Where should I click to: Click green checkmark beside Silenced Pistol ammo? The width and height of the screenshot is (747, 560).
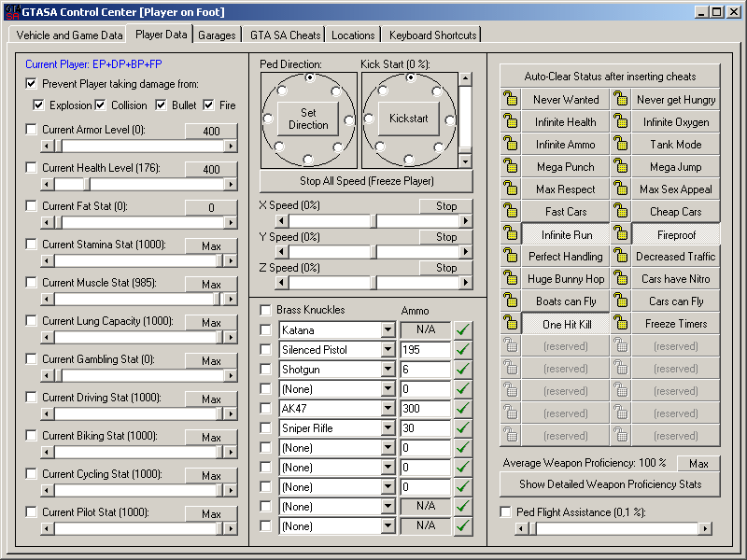[x=463, y=349]
